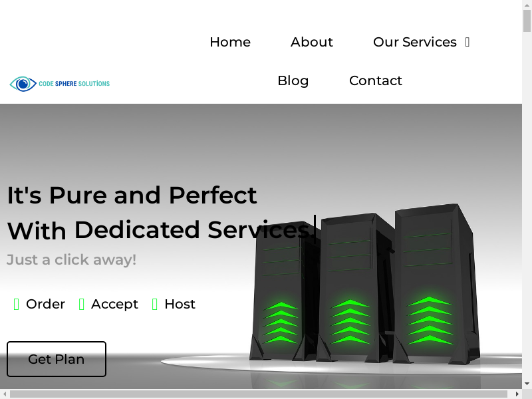The width and height of the screenshot is (532, 399).
Task: Click the icon beside Accept
Action: click(x=81, y=305)
